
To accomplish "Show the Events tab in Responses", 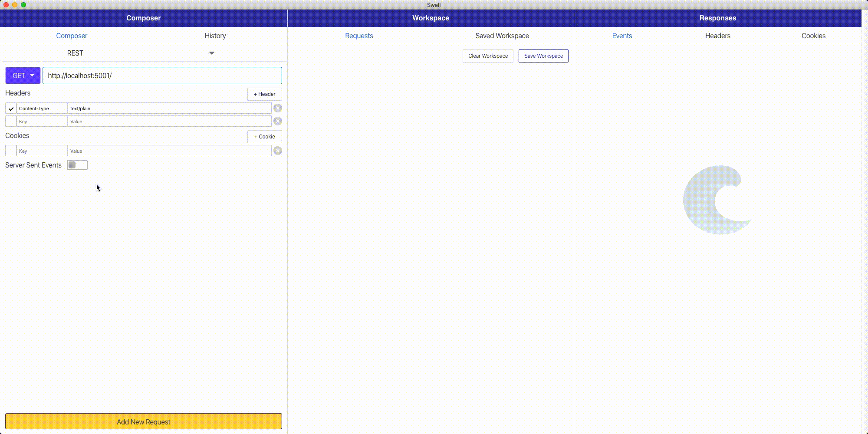I will (x=622, y=36).
